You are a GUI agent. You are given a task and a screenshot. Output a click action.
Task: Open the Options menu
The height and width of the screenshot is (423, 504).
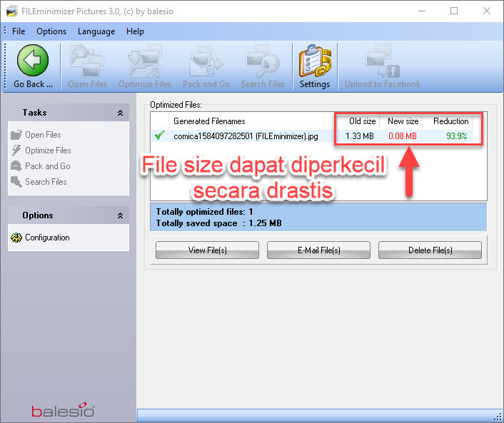pos(51,31)
